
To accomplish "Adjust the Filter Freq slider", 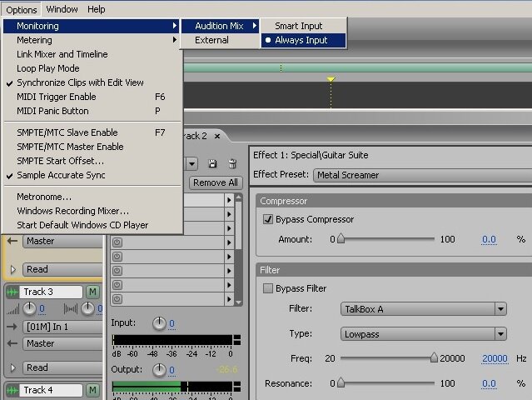I will (x=434, y=357).
